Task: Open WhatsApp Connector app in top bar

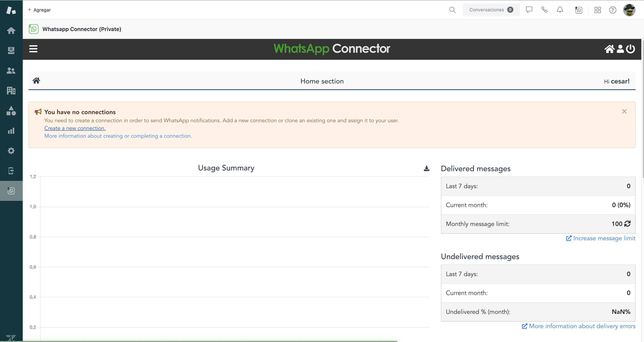Action: 579,10
